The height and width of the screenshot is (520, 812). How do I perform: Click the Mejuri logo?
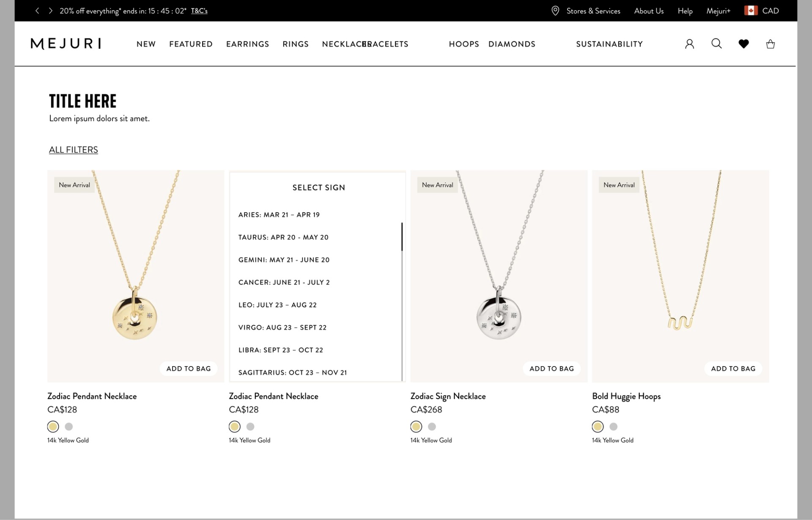66,44
